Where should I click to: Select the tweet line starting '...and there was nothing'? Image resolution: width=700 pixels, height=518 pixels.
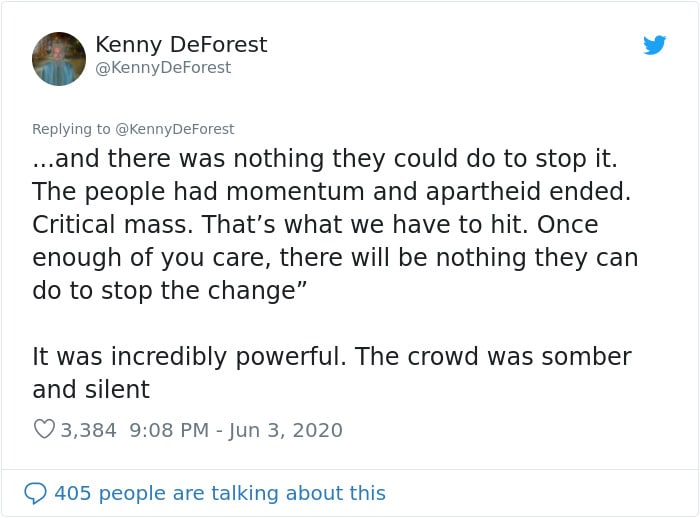click(325, 159)
